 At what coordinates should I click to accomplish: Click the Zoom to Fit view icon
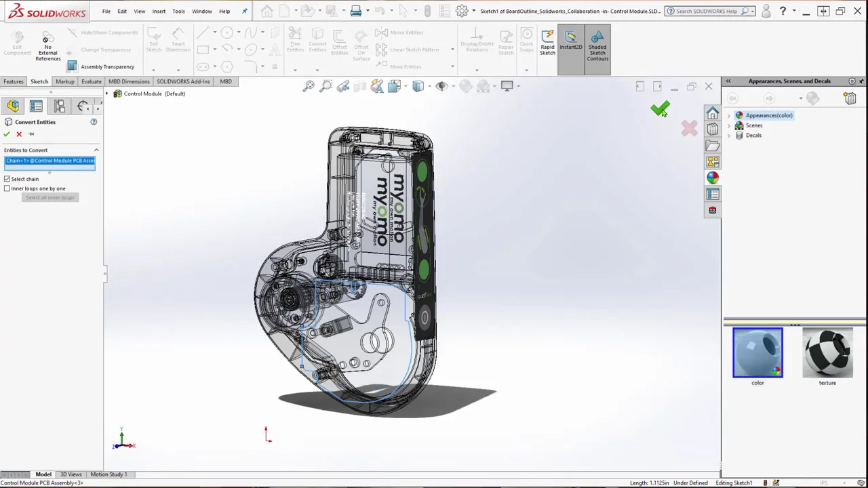click(x=309, y=86)
